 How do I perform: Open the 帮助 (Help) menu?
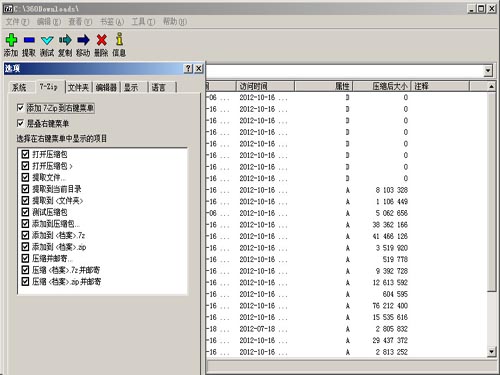pos(175,22)
